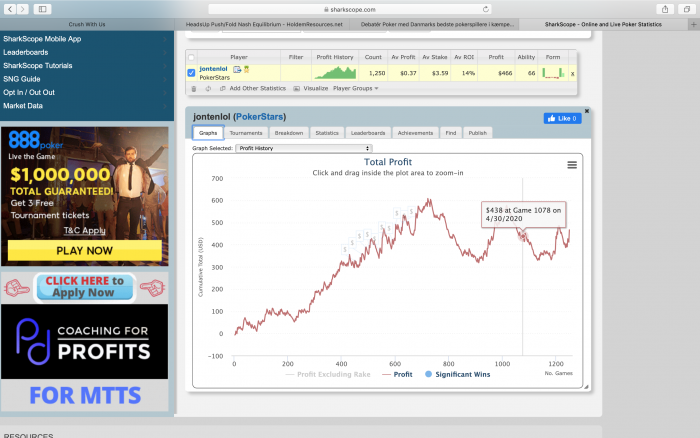Screen dimensions: 700x438
Task: Click the award badge icon next to jontenlol
Action: pyautogui.click(x=246, y=69)
